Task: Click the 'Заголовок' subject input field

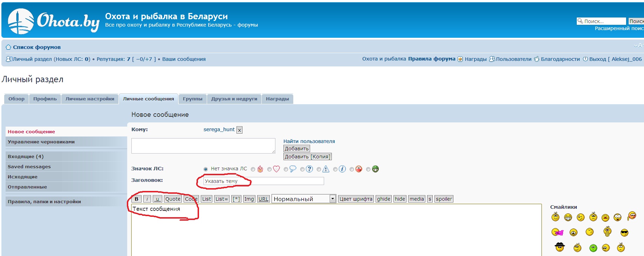Action: tap(263, 181)
